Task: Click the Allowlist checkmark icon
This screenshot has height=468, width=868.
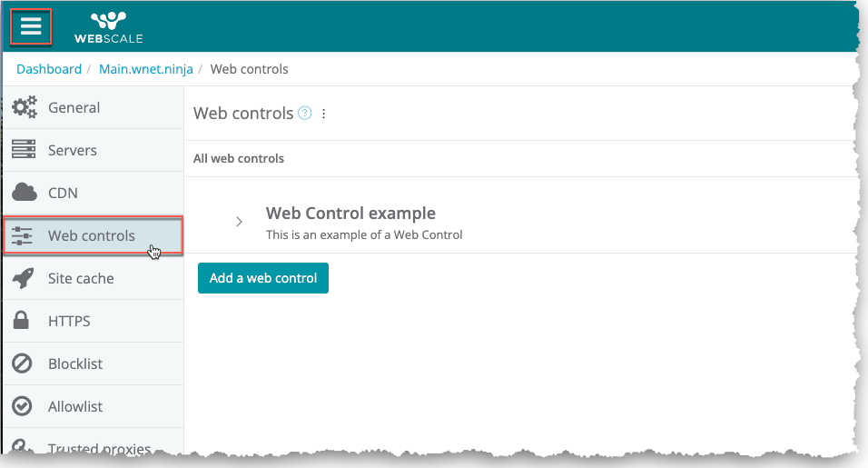Action: [x=23, y=406]
